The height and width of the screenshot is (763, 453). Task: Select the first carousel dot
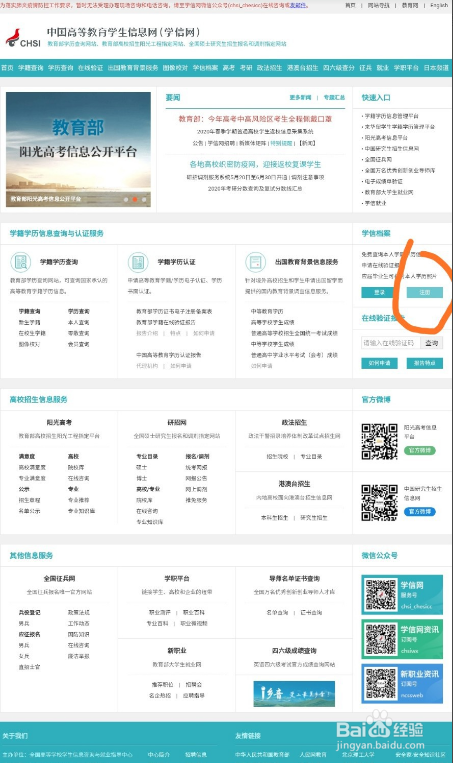click(x=126, y=200)
